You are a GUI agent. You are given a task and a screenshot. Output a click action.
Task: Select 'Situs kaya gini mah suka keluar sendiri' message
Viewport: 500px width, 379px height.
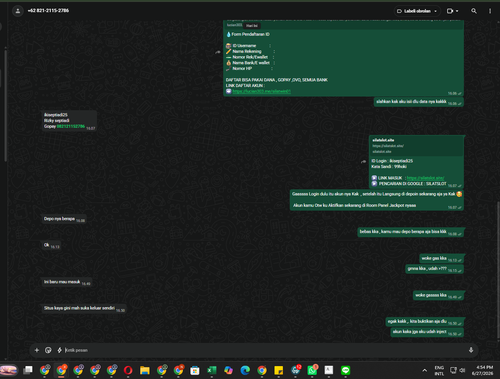coord(84,308)
